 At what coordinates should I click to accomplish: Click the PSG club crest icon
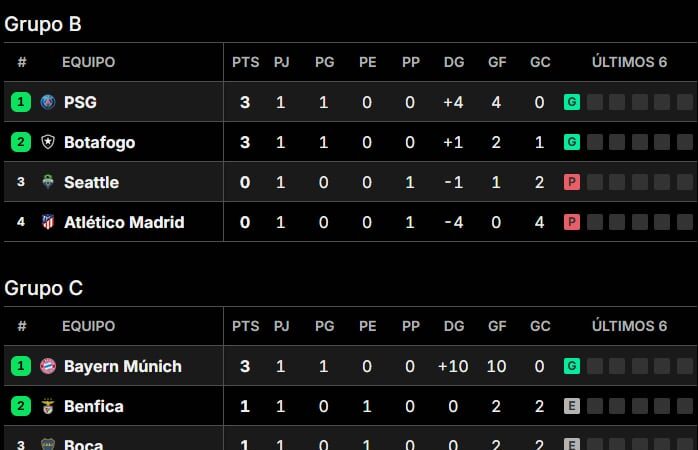coord(48,102)
